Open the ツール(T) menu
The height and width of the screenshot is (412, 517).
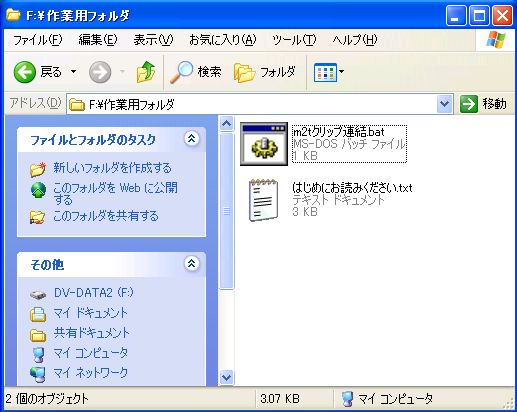pos(294,40)
